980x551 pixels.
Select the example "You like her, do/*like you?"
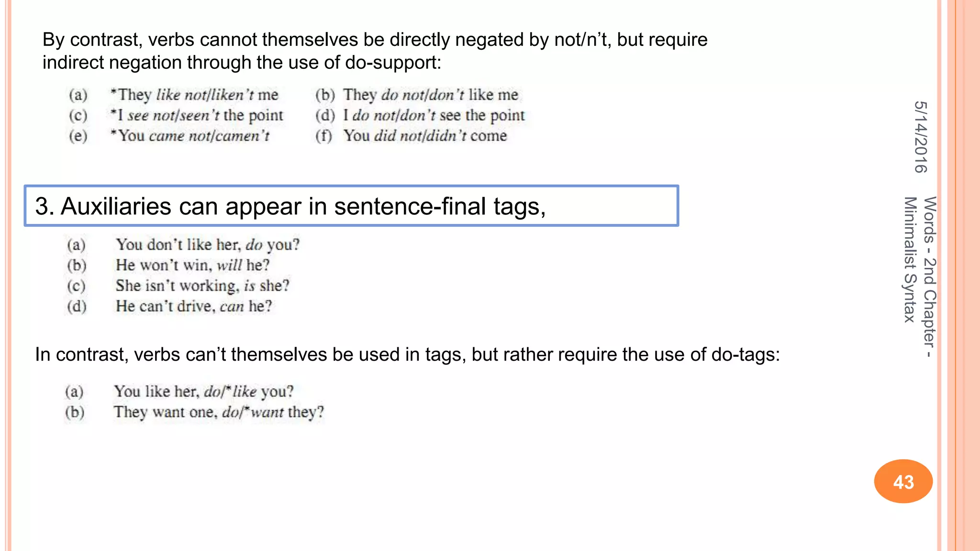pos(203,391)
